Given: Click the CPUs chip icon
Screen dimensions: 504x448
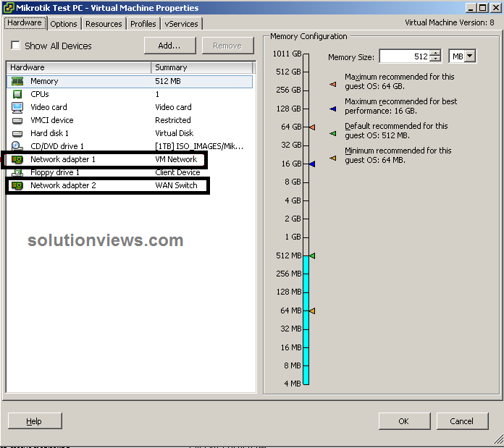Looking at the screenshot, I should [17, 94].
